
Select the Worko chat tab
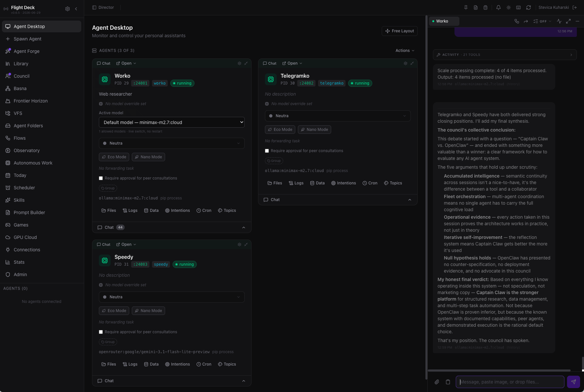(x=444, y=21)
